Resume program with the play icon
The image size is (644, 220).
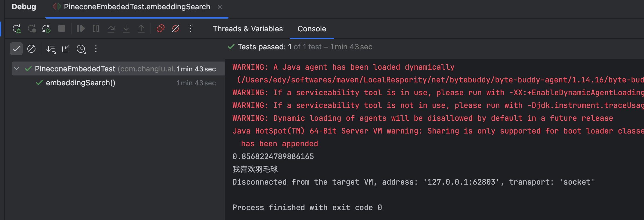click(80, 28)
